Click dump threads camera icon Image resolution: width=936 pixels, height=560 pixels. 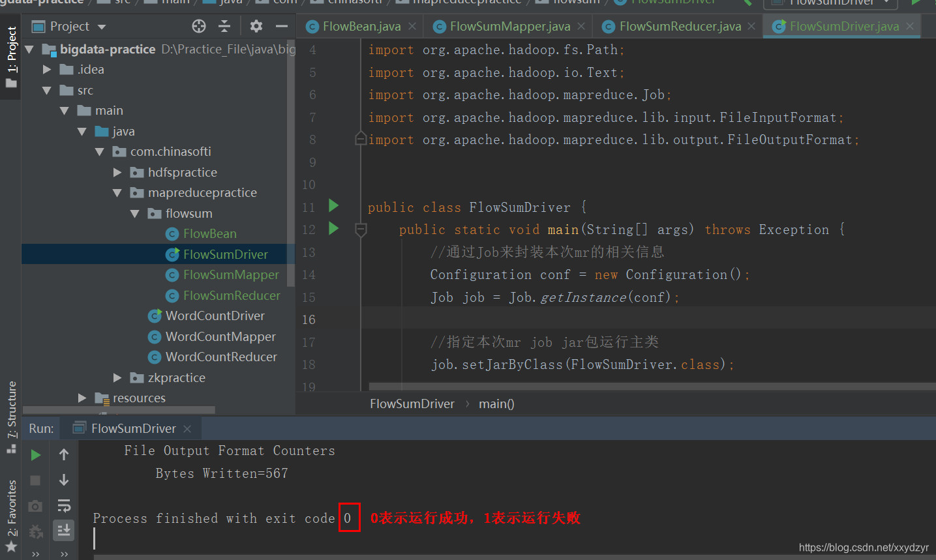[36, 506]
